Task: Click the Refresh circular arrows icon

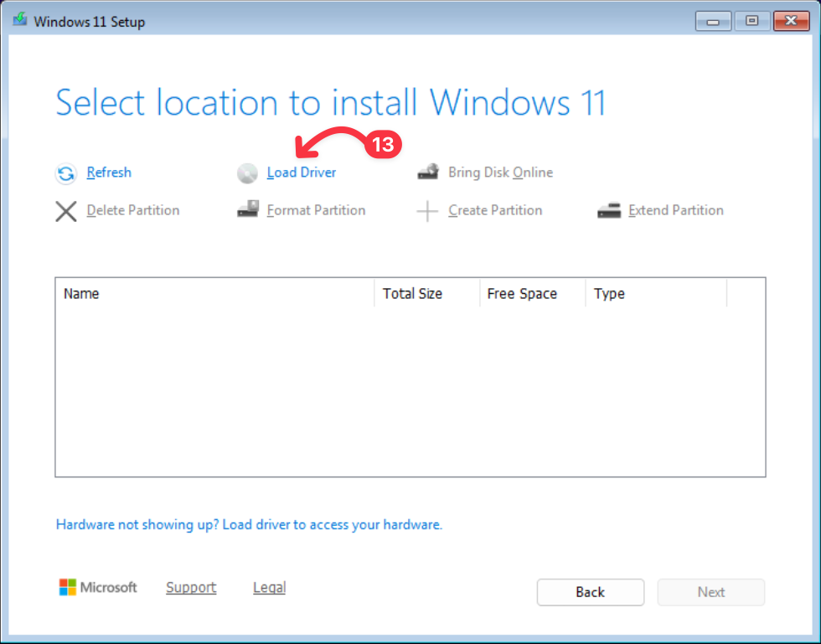Action: [x=66, y=173]
